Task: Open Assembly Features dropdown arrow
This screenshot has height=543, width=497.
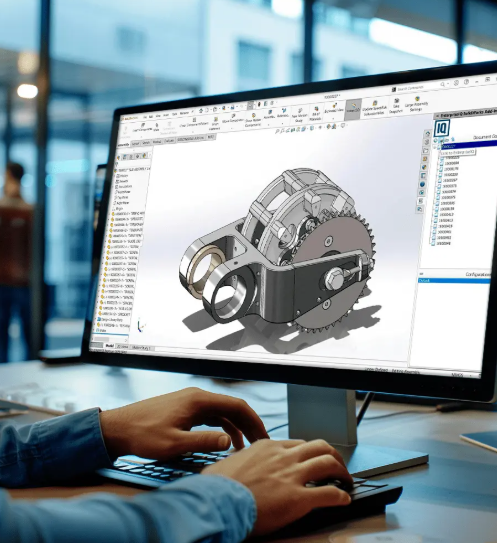Action: 269,125
